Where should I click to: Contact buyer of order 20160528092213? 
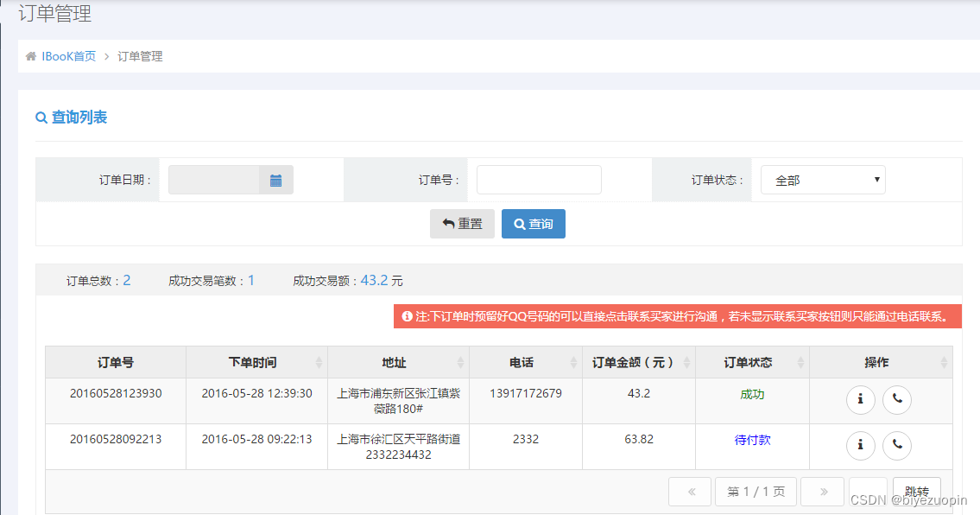897,445
